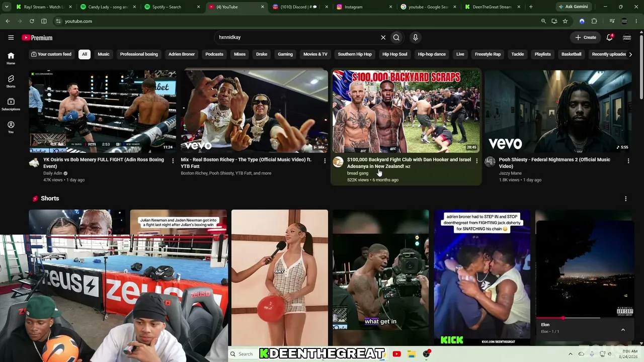
Task: Open Shorts in the YouTube sidebar
Action: (x=11, y=81)
